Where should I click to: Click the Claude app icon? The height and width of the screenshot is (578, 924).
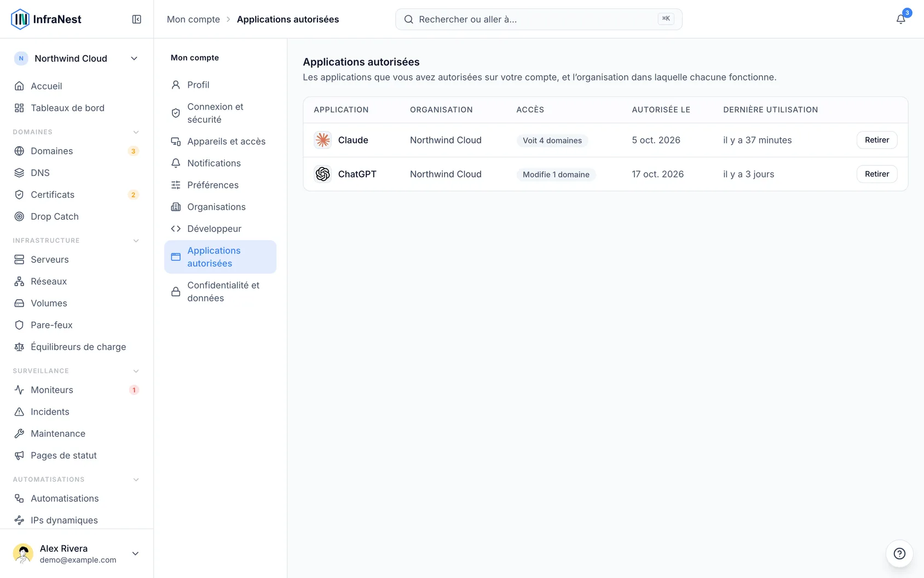(x=323, y=140)
